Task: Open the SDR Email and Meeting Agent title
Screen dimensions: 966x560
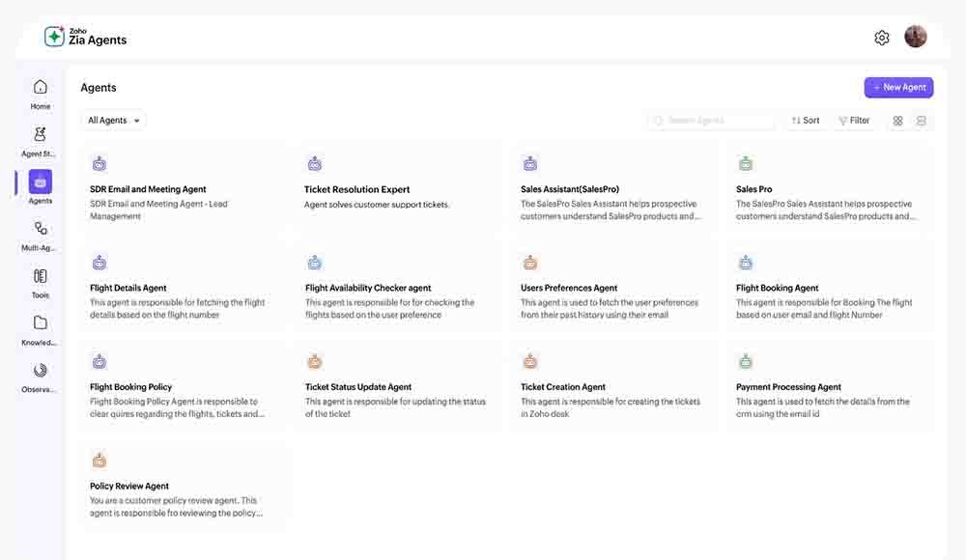Action: click(148, 189)
